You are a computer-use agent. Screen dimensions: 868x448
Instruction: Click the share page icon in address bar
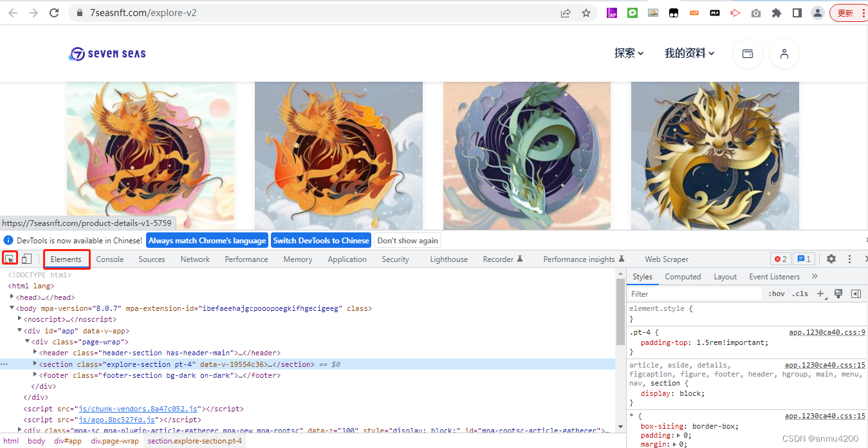click(x=566, y=13)
